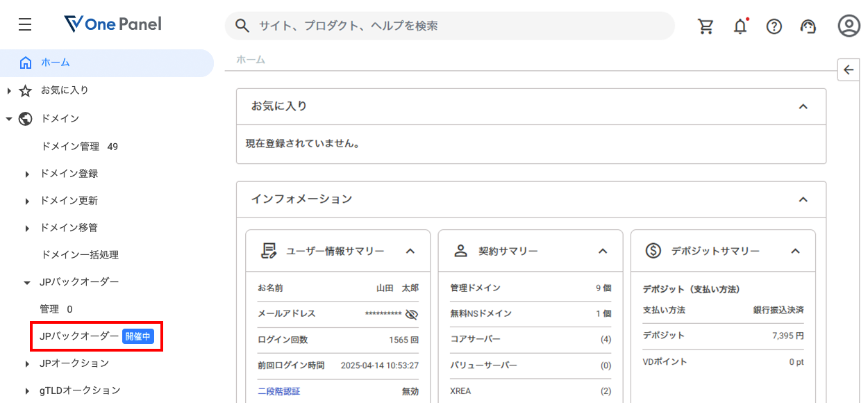Toggle email address visibility eye icon

(412, 314)
